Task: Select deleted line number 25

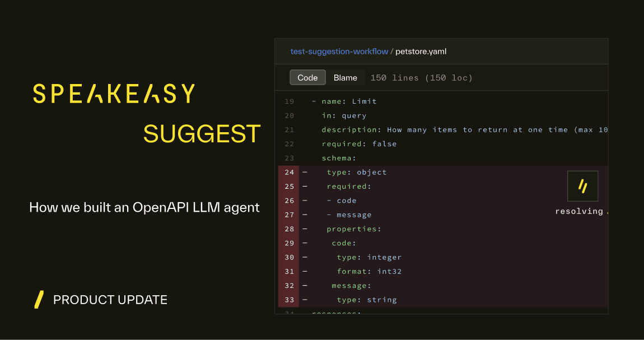Action: 289,187
